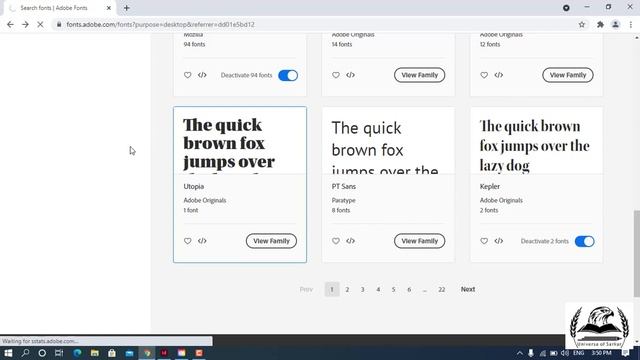View site security lock info
Screen dimensions: 640x360
[x=59, y=24]
